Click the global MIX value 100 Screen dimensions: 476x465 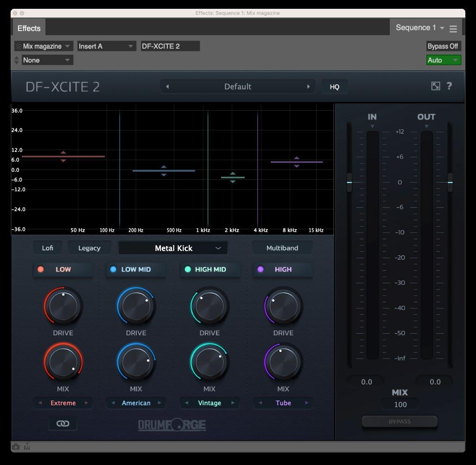tap(400, 404)
